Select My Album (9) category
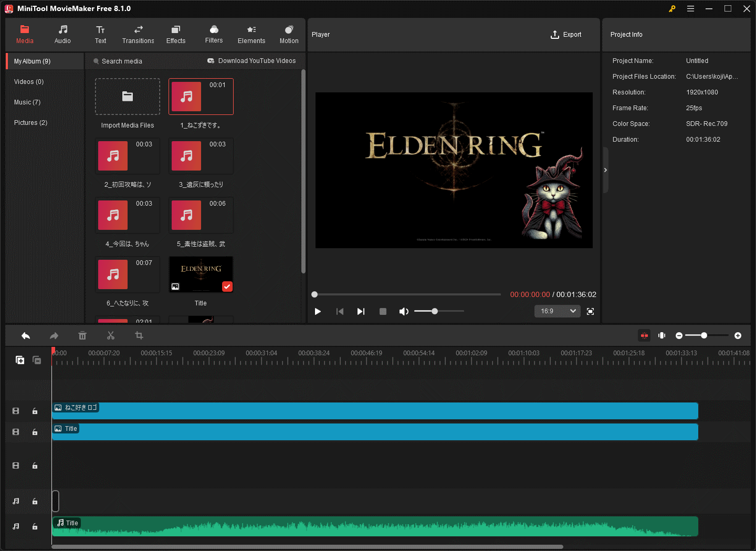 point(45,61)
